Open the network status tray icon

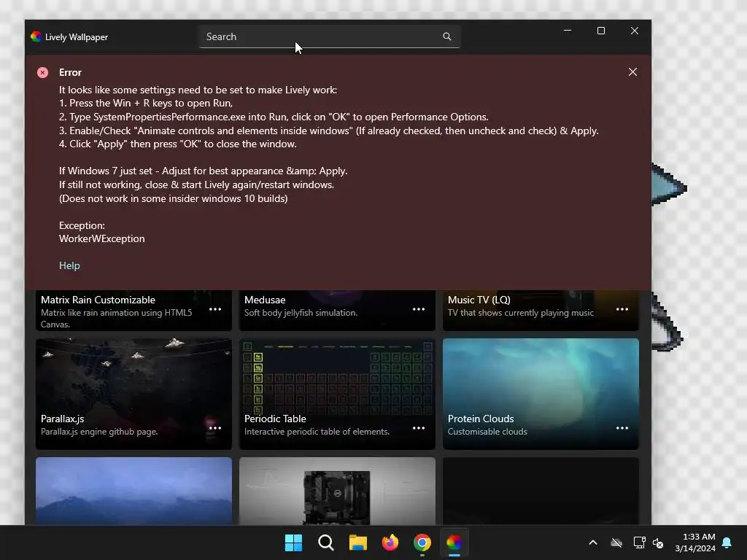(639, 542)
